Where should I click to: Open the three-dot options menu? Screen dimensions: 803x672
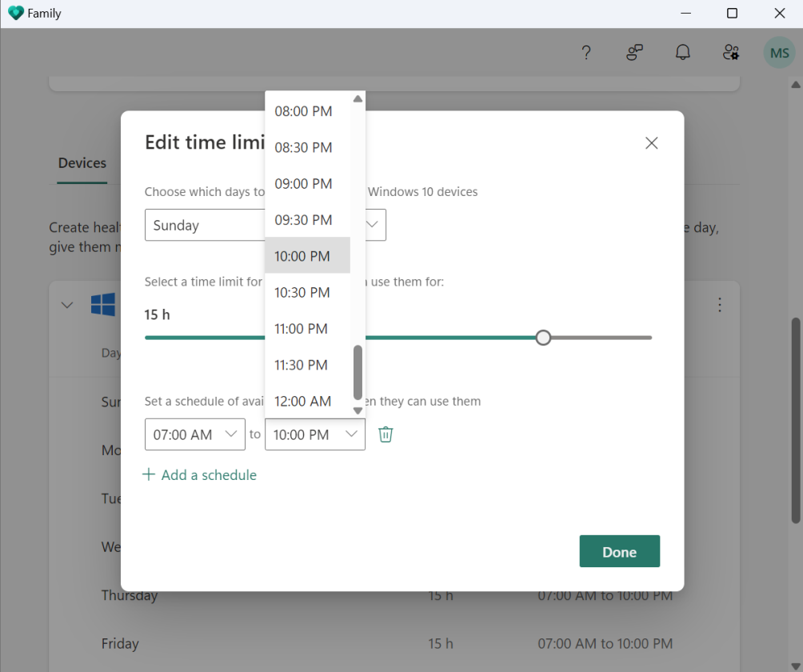(x=719, y=305)
